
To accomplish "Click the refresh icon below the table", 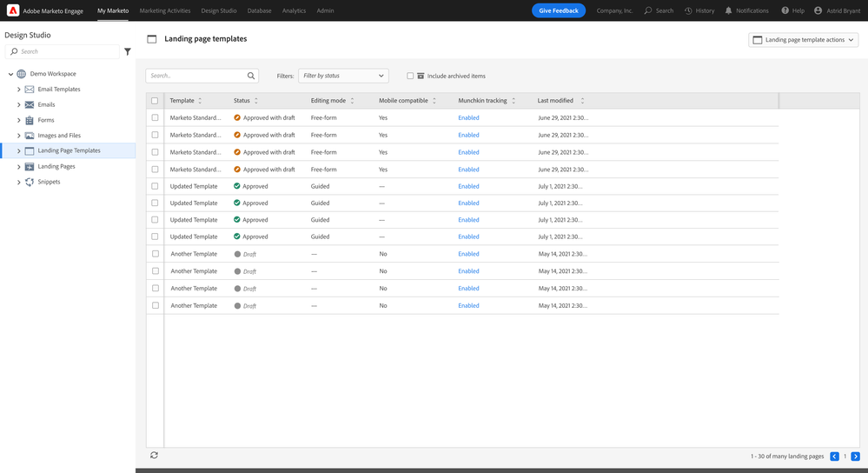I will tap(154, 456).
